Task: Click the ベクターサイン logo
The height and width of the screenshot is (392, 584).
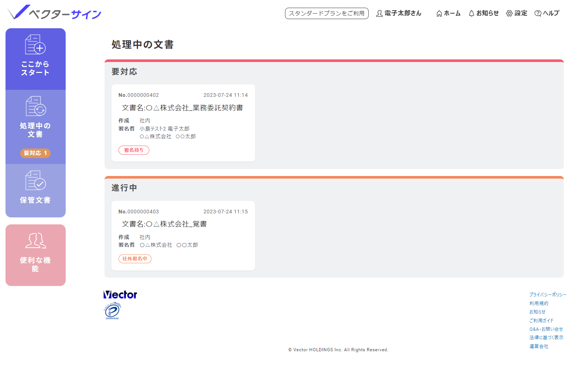Action: point(54,12)
